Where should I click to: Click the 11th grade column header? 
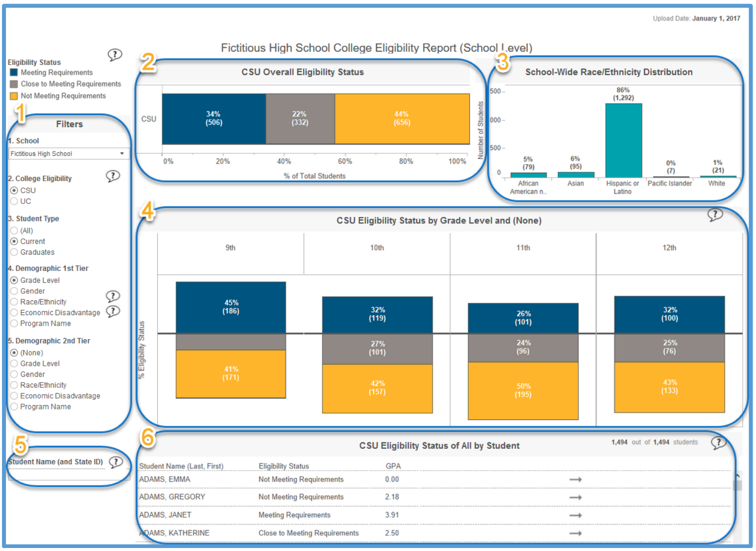coord(523,248)
